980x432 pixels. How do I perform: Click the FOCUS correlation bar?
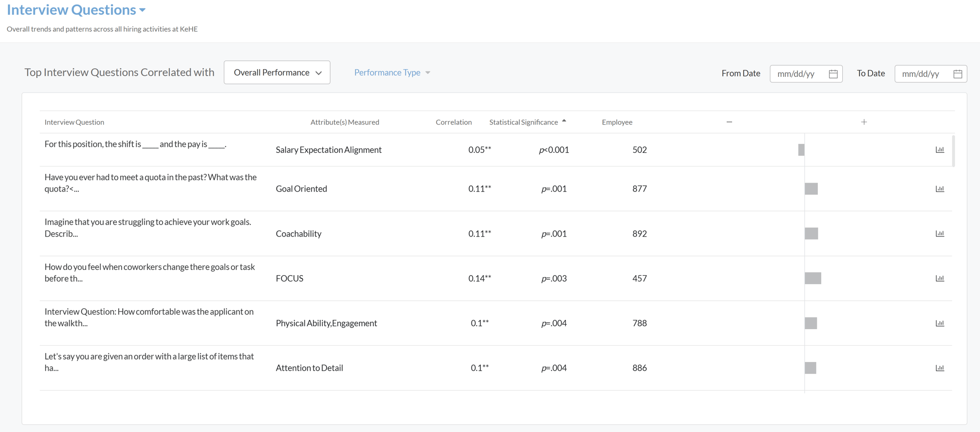[x=813, y=279]
